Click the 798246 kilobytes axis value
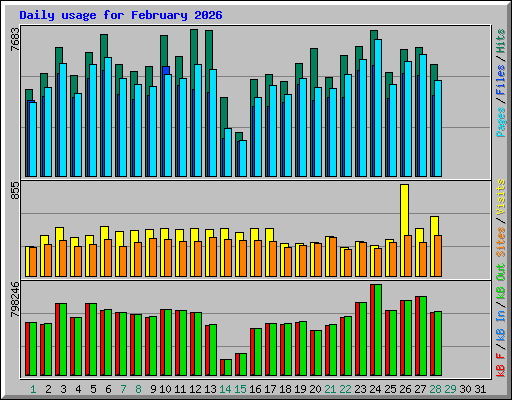512x400 pixels. coord(15,300)
